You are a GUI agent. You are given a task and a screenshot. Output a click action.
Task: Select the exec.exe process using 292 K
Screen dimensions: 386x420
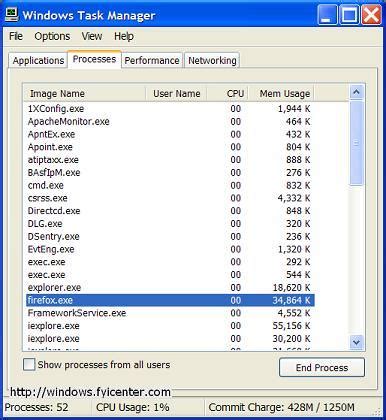[170, 262]
